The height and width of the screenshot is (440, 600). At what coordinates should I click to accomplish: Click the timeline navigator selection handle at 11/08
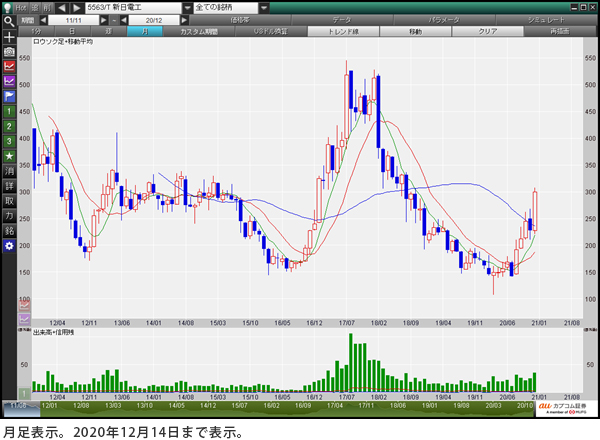coord(21,409)
